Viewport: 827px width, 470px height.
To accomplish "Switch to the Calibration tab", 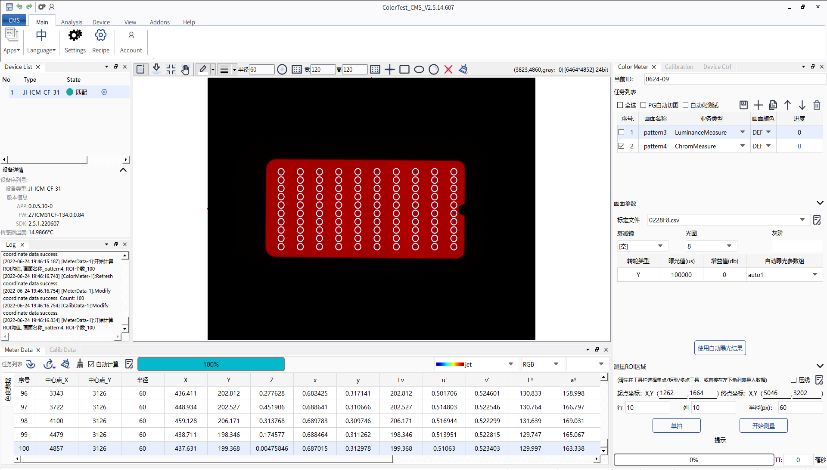I will [x=678, y=66].
